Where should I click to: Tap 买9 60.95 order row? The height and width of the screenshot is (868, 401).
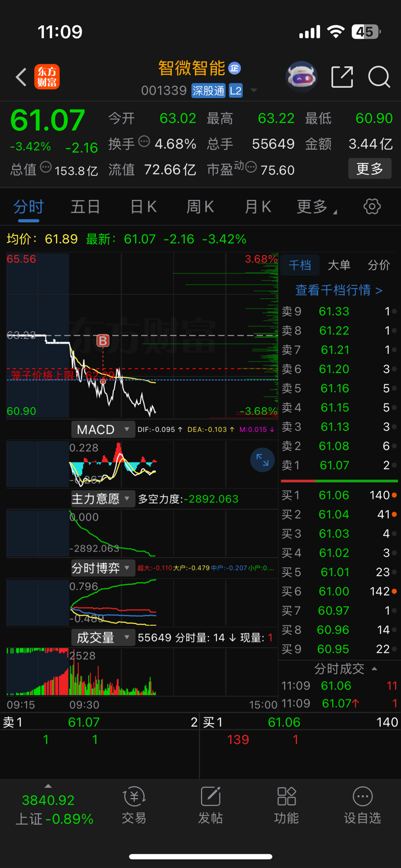[x=339, y=649]
